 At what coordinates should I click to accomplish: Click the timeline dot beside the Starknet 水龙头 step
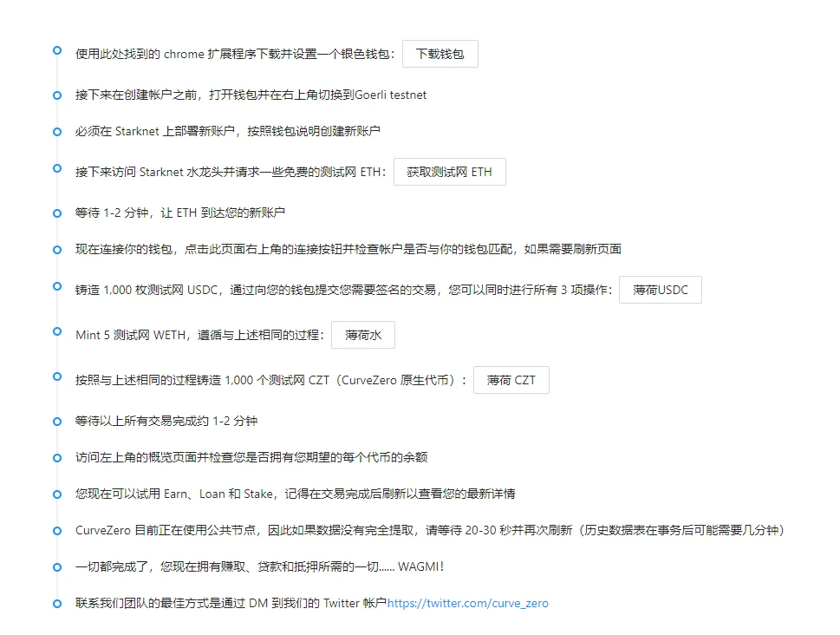(57, 168)
